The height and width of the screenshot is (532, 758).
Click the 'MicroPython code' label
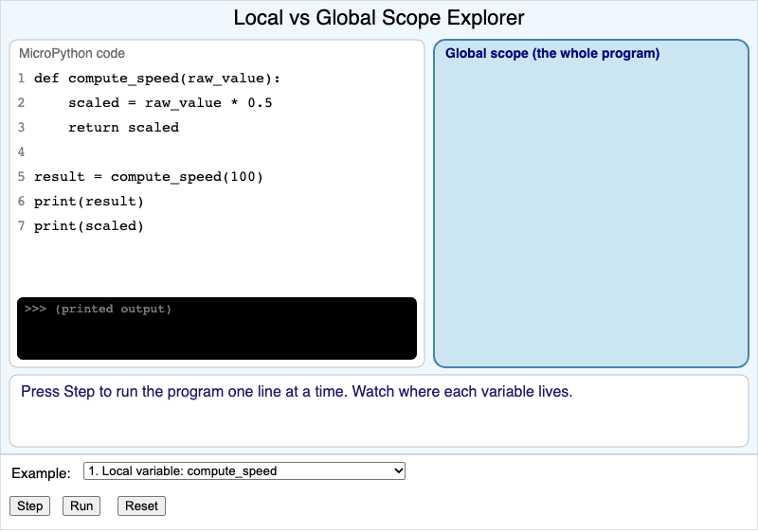pyautogui.click(x=72, y=53)
